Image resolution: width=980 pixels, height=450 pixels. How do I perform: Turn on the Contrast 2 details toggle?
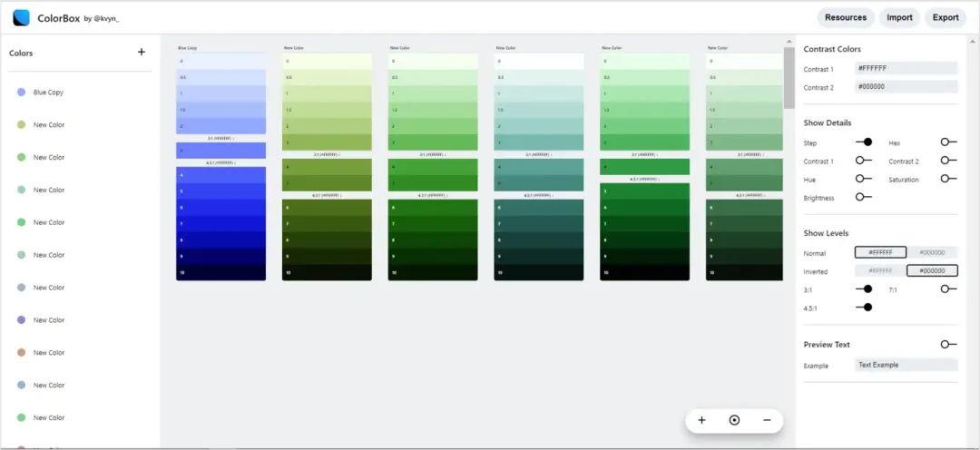(949, 161)
